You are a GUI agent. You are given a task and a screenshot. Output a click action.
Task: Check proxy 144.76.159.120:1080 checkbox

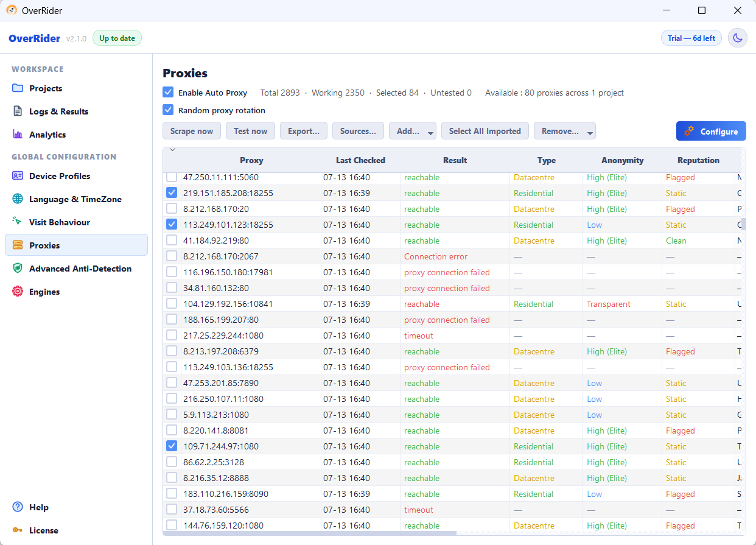[x=172, y=525]
